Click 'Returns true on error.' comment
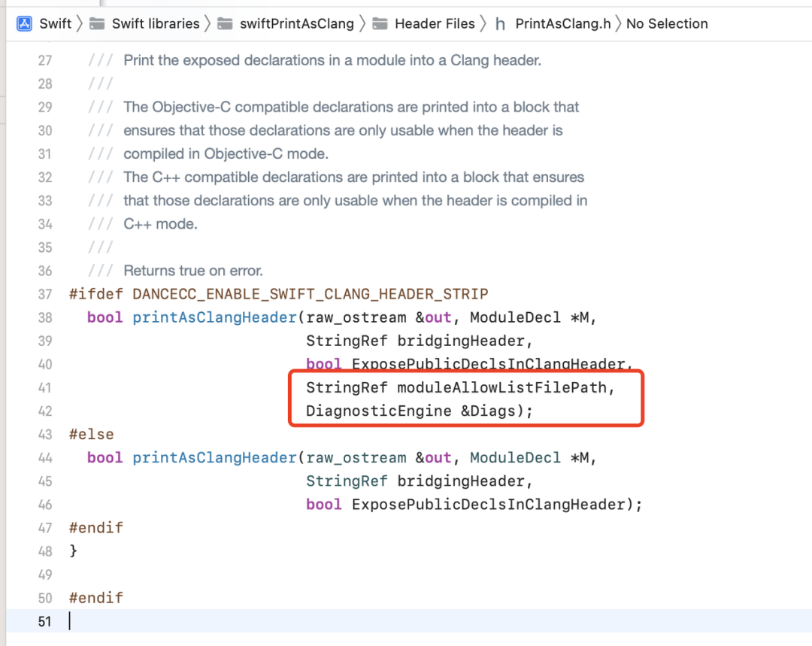The height and width of the screenshot is (646, 812). (193, 271)
